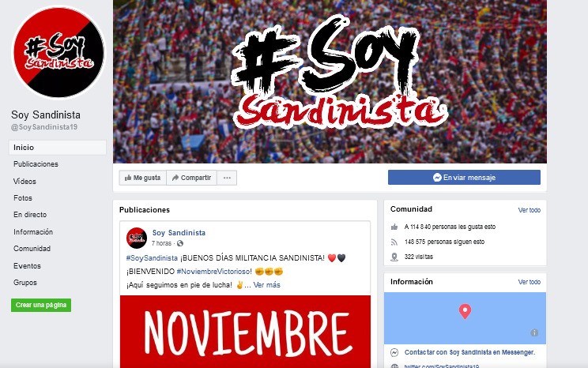Click the post author avatar icon
588x368 pixels.
(x=137, y=238)
